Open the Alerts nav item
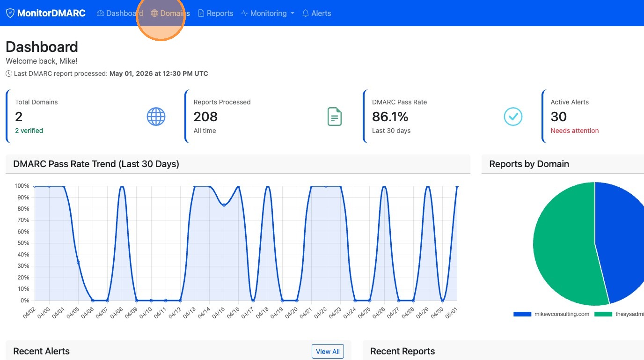644x360 pixels. click(316, 13)
